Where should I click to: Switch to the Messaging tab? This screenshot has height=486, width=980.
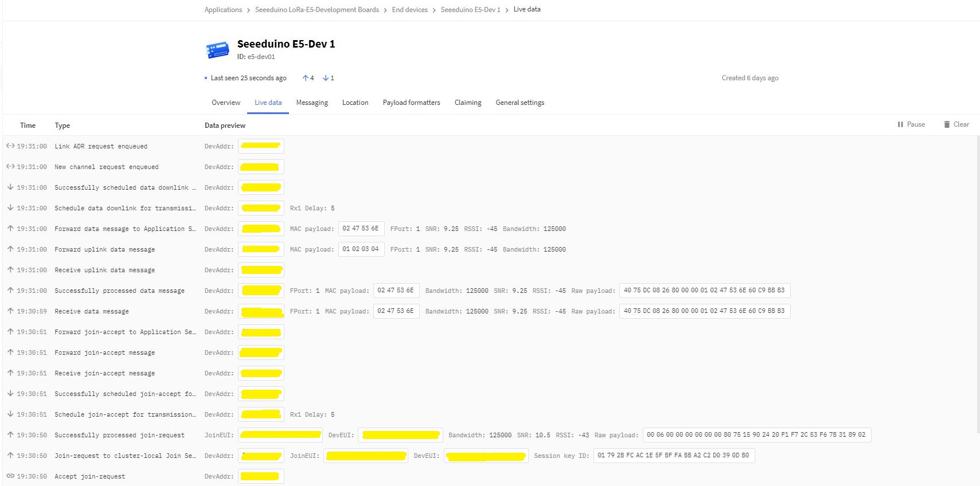point(312,103)
